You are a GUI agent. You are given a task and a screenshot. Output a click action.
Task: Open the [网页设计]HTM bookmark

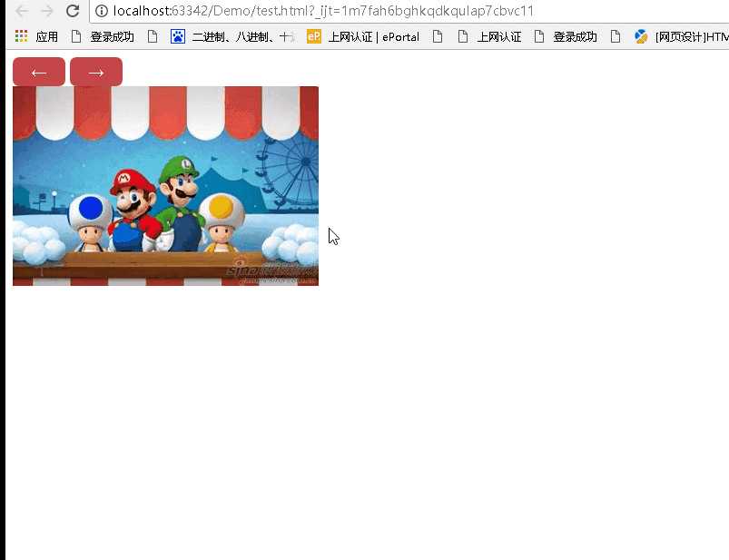pyautogui.click(x=682, y=36)
